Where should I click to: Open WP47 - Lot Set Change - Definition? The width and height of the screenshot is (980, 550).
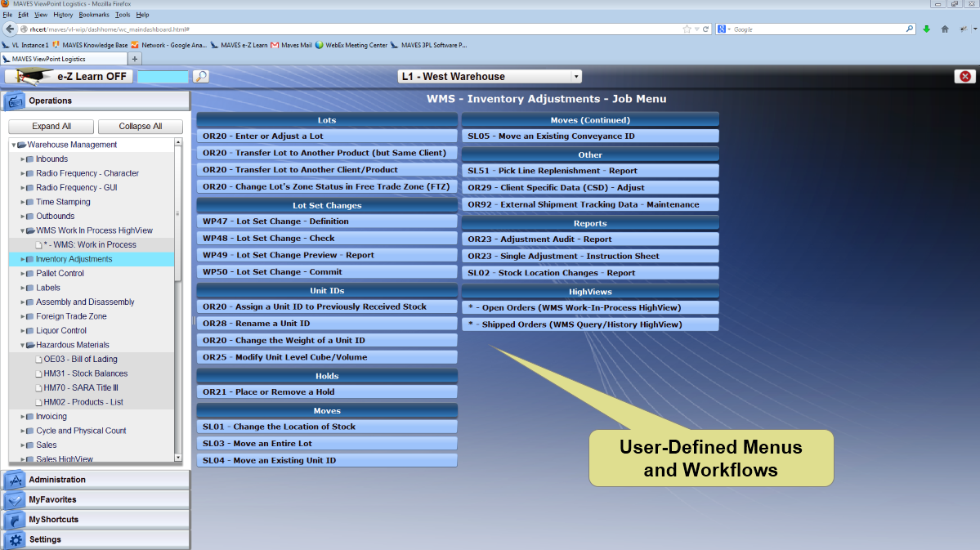pos(327,221)
